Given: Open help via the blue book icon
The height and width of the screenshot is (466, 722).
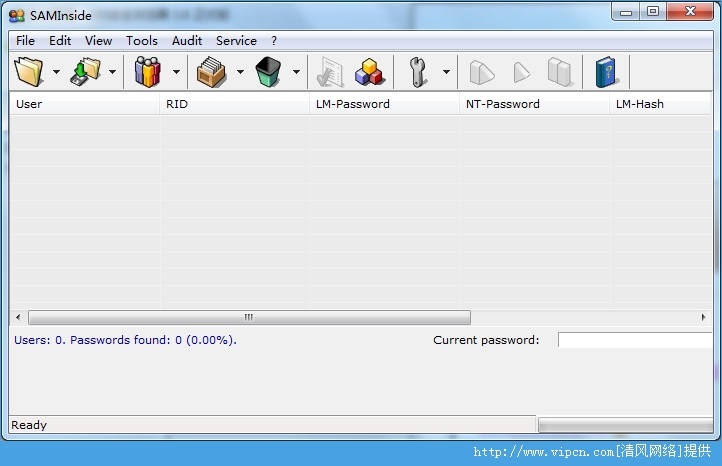Looking at the screenshot, I should (606, 72).
